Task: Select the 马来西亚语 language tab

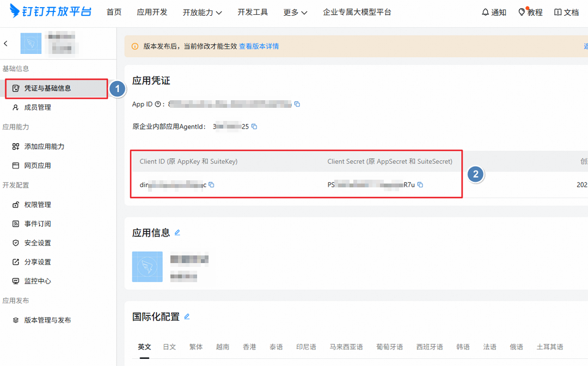Action: tap(346, 347)
